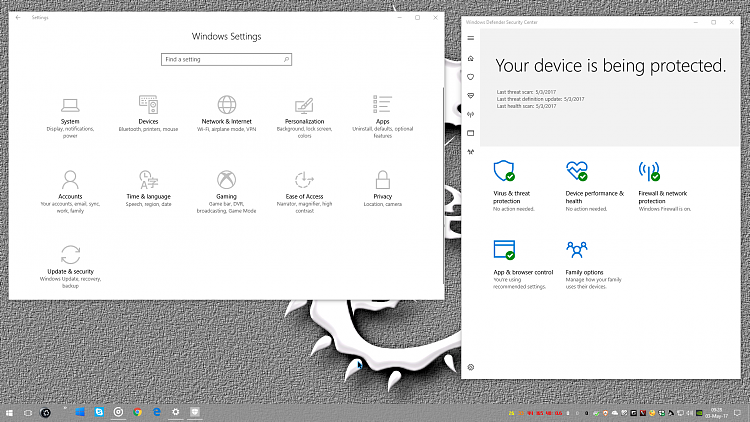Screen dimensions: 750x422
Task: Expand the hamburger menu in Defender Security Center
Action: (471, 38)
